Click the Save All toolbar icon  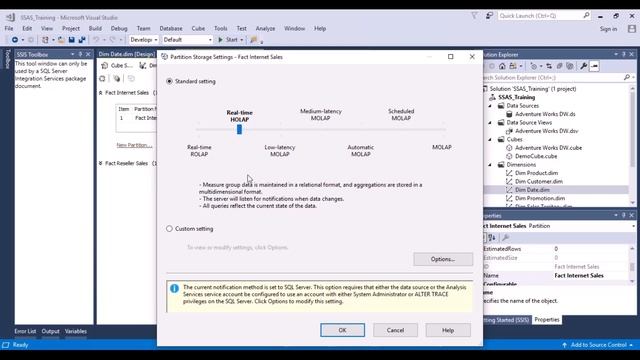tap(82, 40)
